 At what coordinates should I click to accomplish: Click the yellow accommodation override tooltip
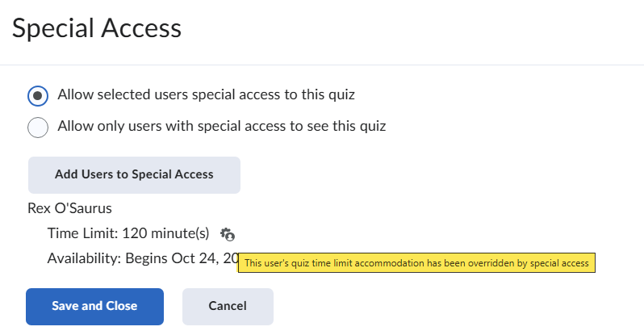tap(416, 263)
